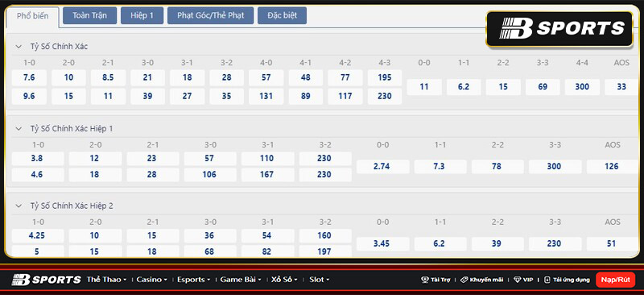
Task: Switch to the Phạt Góc/Thẻ Phạt tab
Action: tap(211, 15)
